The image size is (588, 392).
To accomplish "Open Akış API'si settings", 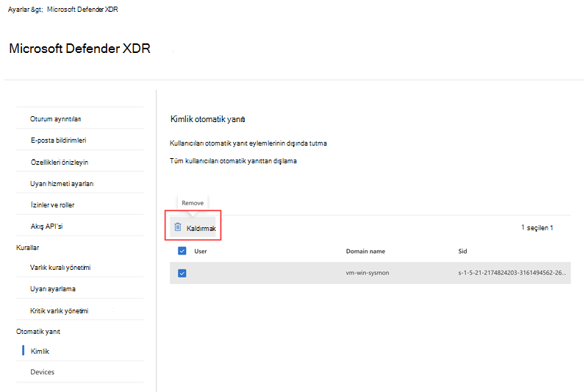I will point(46,227).
